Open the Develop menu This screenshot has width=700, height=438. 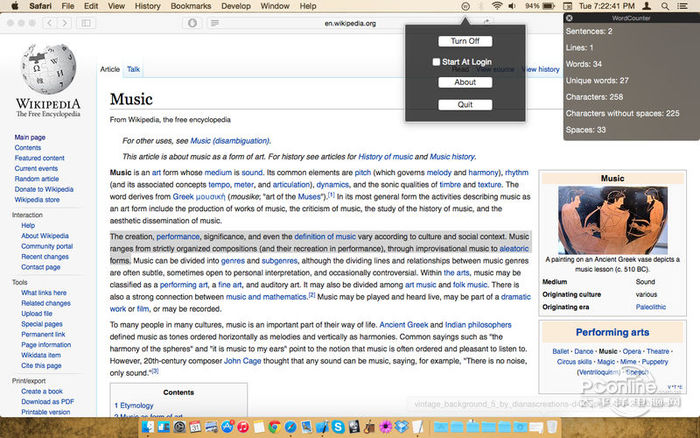click(237, 6)
